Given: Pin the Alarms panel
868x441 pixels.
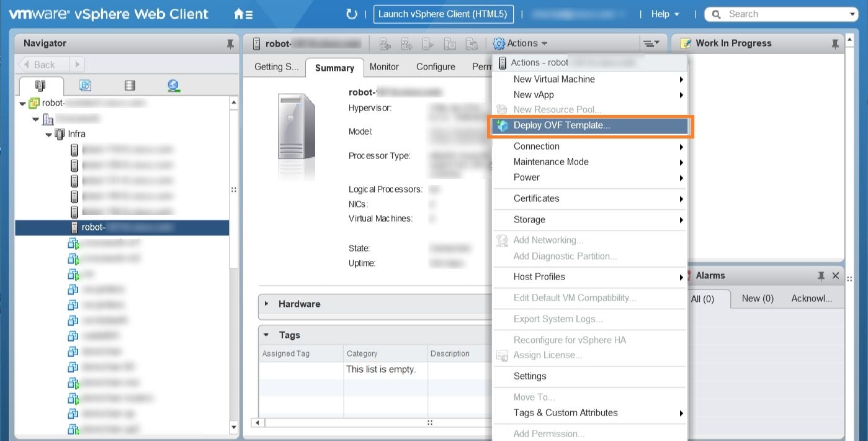Looking at the screenshot, I should [821, 276].
